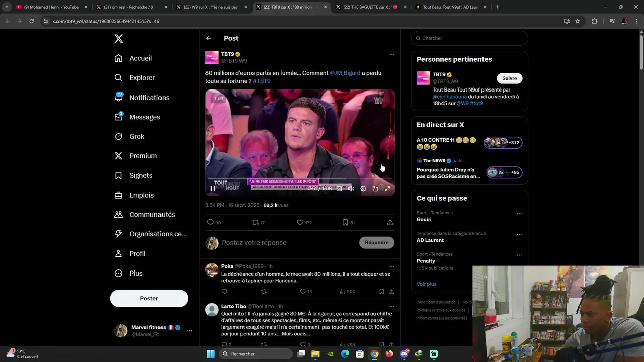Bookmark Poka's reply
The image size is (644, 362).
pyautogui.click(x=381, y=292)
